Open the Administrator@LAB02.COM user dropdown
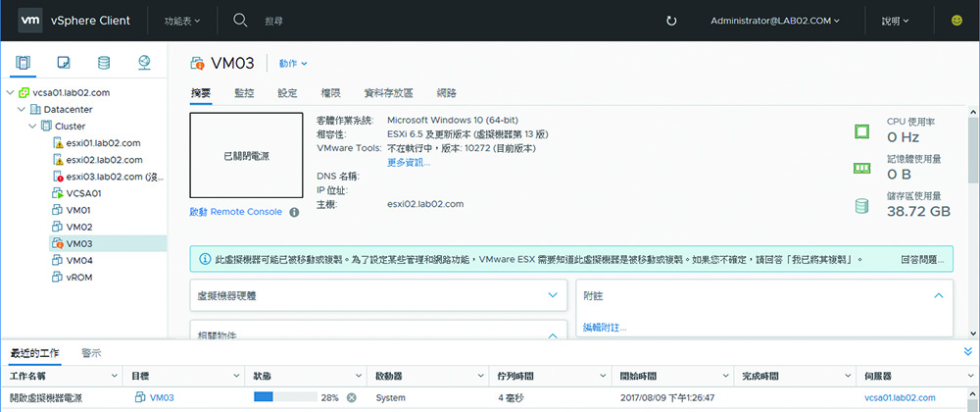This screenshot has height=412, width=980. coord(775,21)
